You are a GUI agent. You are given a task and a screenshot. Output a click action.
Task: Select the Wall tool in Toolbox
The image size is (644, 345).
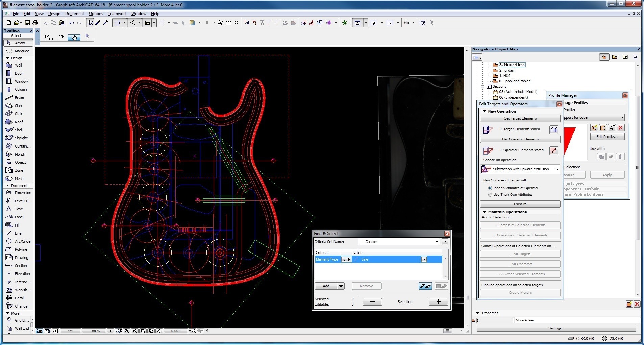[19, 65]
